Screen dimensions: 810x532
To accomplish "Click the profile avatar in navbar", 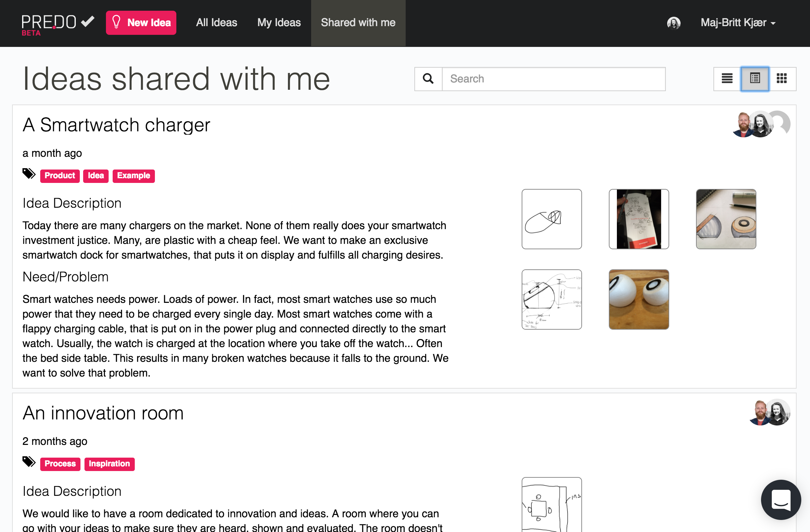I will tap(674, 23).
